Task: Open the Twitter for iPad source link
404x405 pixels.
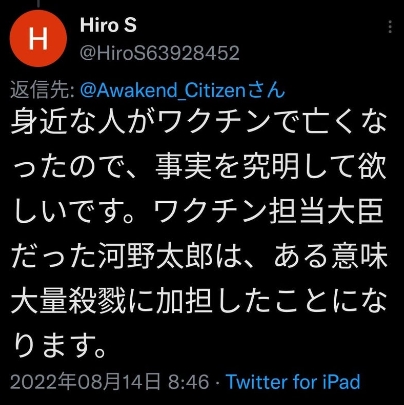Action: tap(293, 382)
